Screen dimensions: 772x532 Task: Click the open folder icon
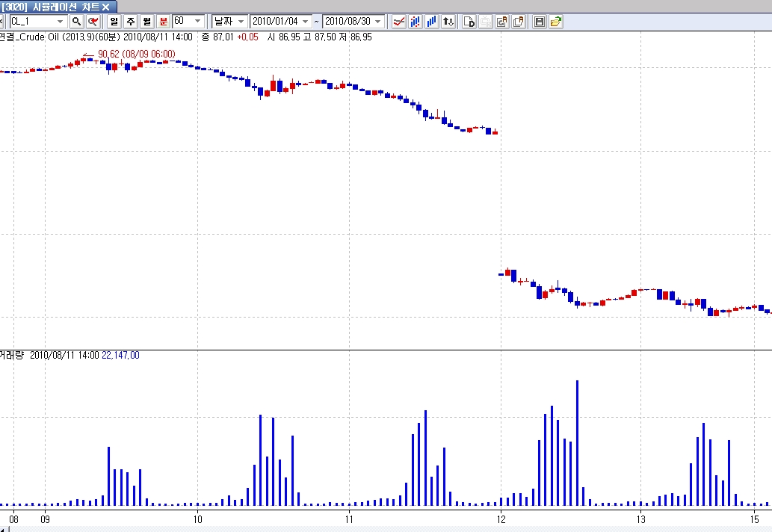(x=555, y=22)
